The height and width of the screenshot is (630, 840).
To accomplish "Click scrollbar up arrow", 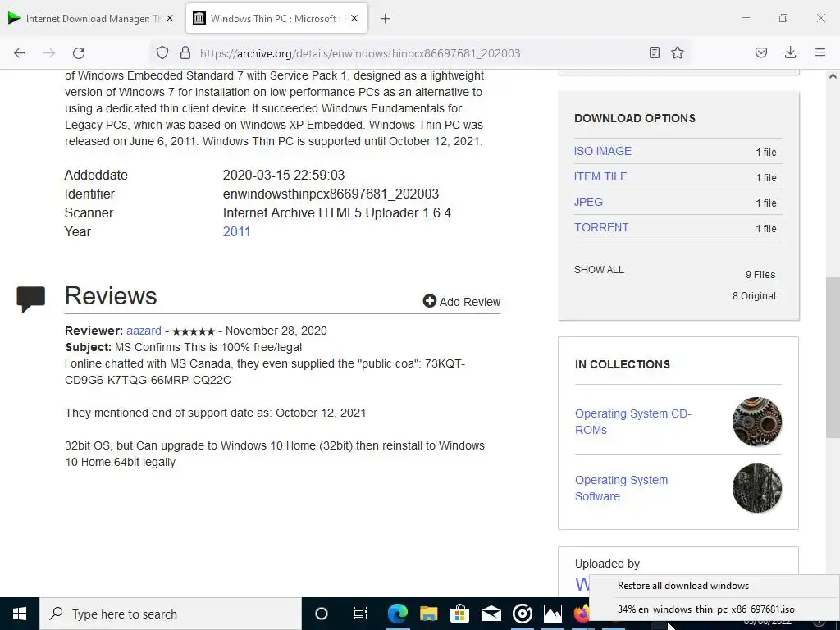I will pyautogui.click(x=833, y=76).
